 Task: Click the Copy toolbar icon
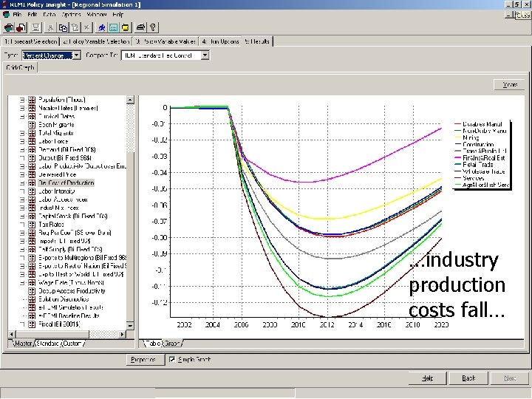pyautogui.click(x=63, y=27)
